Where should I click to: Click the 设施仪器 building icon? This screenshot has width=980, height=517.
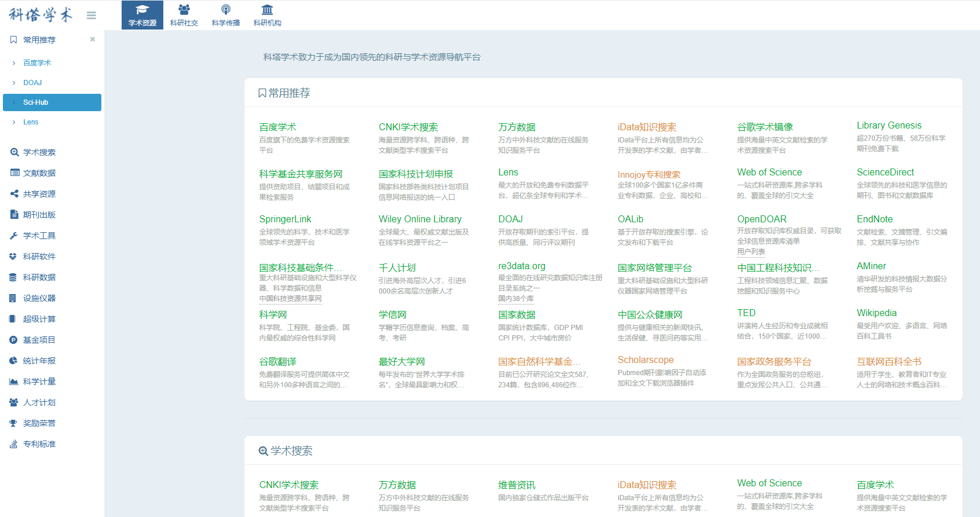point(13,298)
